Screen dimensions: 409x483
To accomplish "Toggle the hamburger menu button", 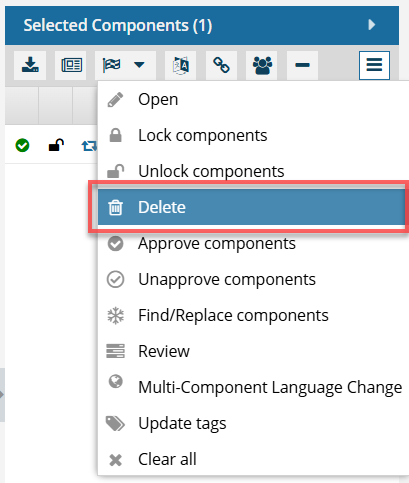I will click(x=374, y=65).
